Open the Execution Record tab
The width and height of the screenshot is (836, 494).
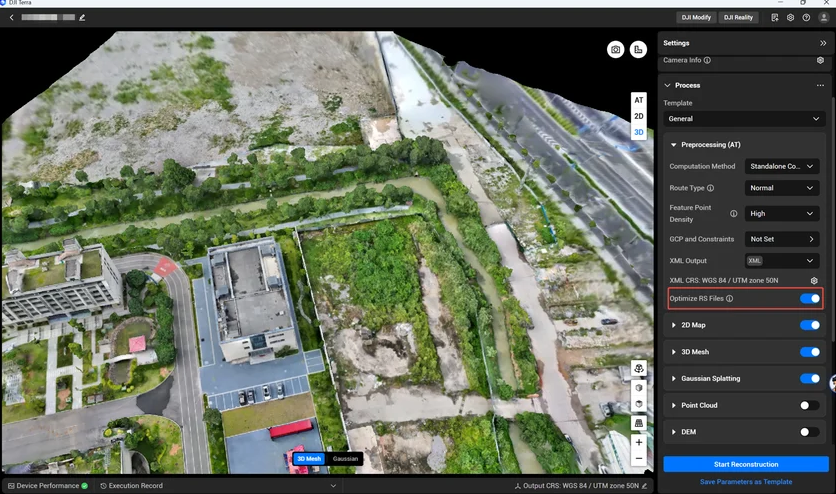(132, 486)
